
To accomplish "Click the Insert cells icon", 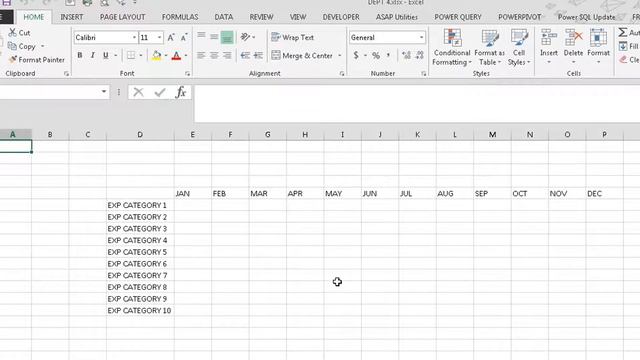I will [x=549, y=38].
